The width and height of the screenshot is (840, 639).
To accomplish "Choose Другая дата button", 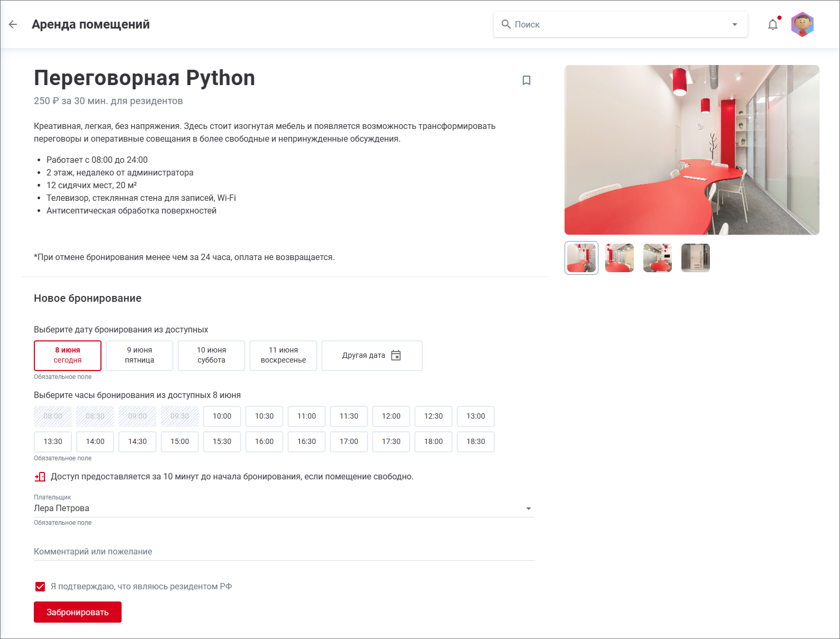I will pyautogui.click(x=372, y=355).
